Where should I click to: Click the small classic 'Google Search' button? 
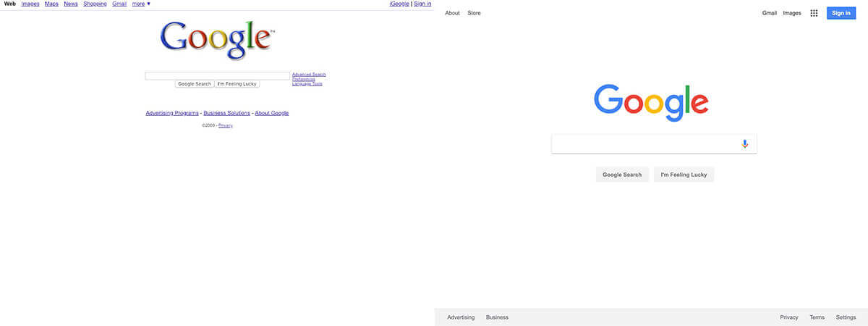point(195,84)
